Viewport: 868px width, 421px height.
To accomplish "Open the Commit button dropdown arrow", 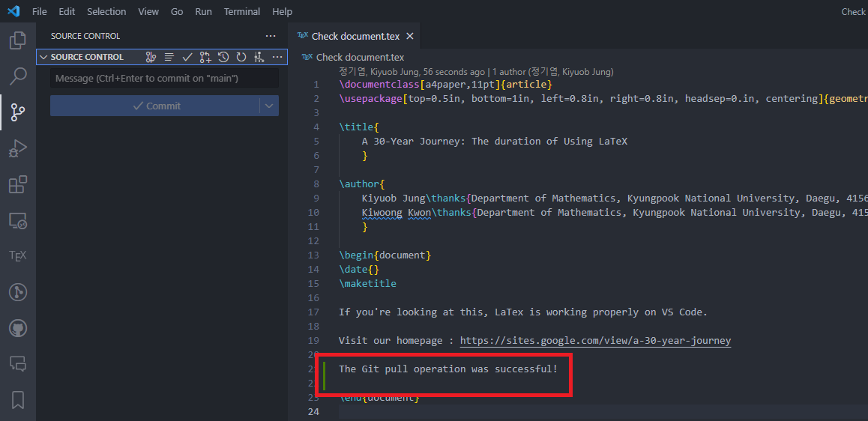I will 269,106.
